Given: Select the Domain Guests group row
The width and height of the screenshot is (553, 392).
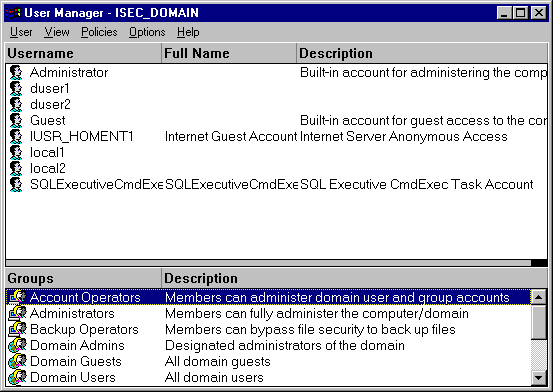Looking at the screenshot, I should click(x=269, y=361).
